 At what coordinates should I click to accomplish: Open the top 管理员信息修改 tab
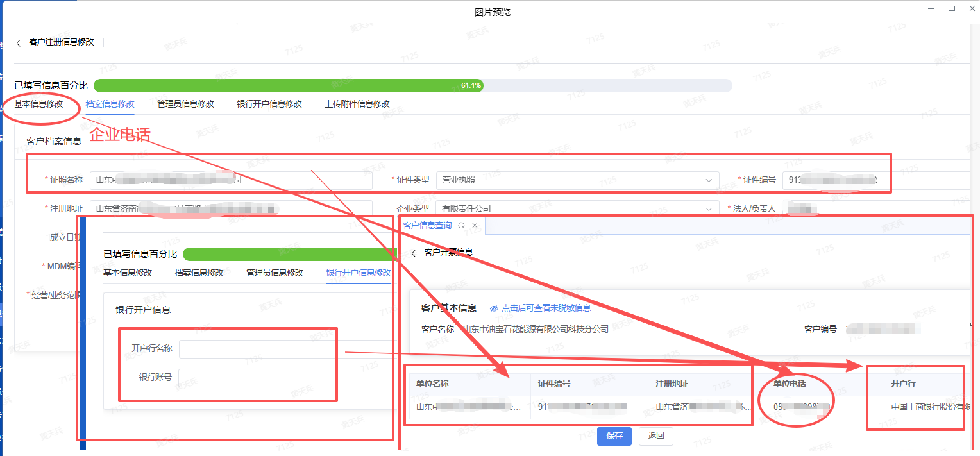point(185,104)
